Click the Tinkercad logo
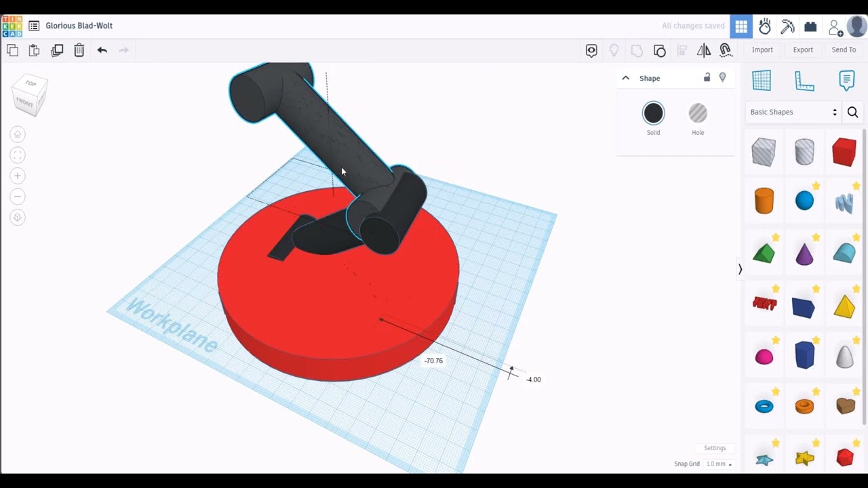Viewport: 868px width, 488px height. 12,26
